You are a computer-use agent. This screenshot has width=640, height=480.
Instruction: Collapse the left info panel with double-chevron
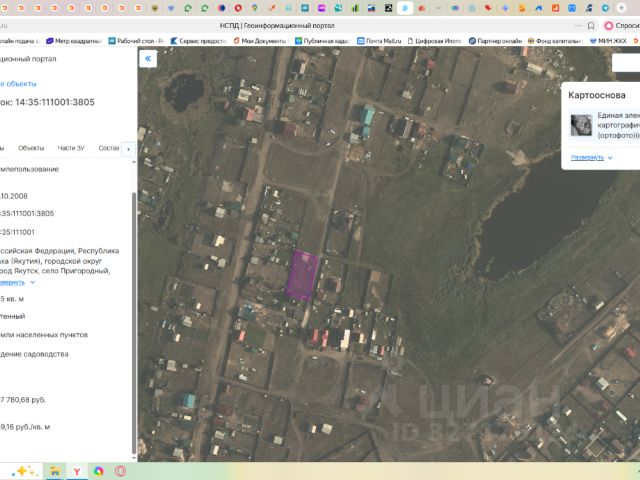coord(148,59)
